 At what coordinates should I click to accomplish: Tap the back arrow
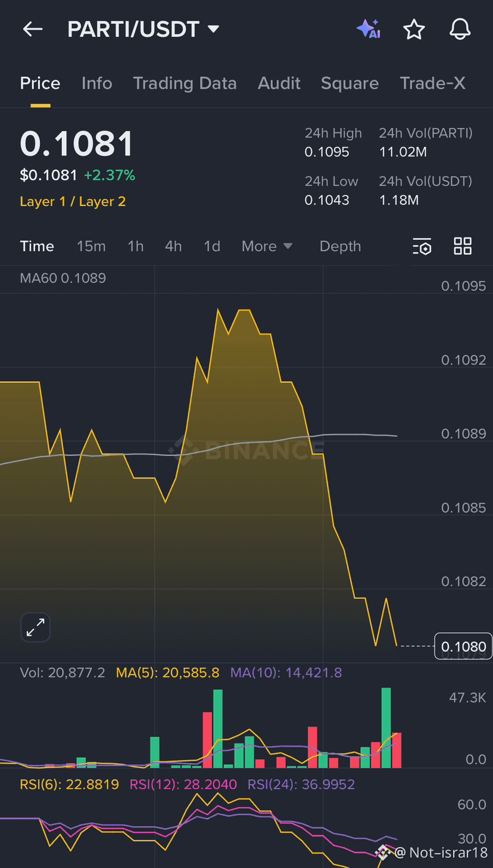[x=33, y=29]
